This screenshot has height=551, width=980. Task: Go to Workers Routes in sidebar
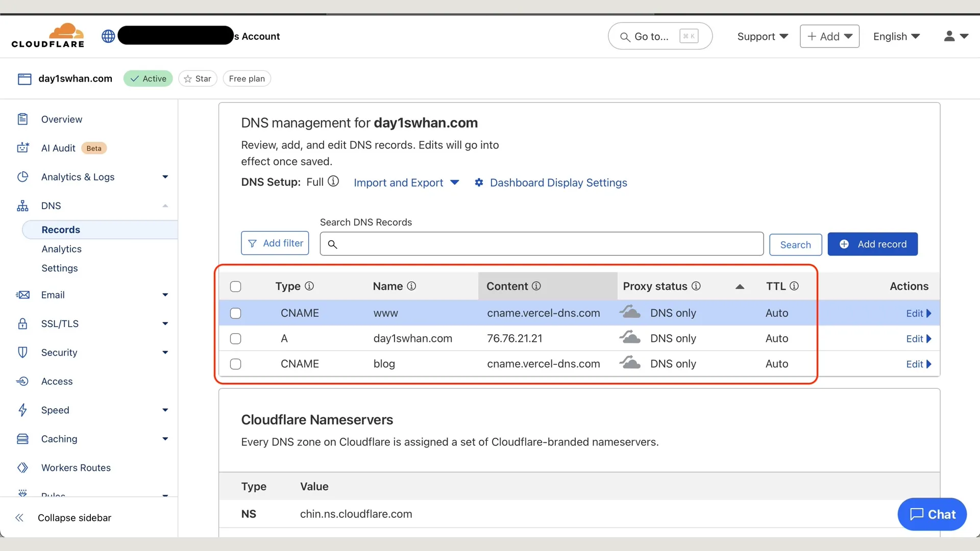[76, 467]
